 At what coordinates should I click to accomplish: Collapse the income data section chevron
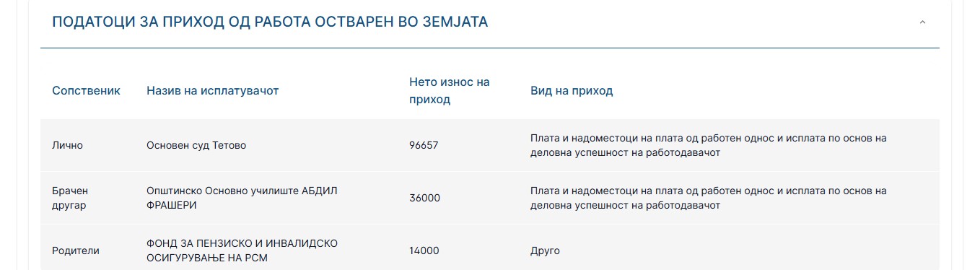[922, 22]
